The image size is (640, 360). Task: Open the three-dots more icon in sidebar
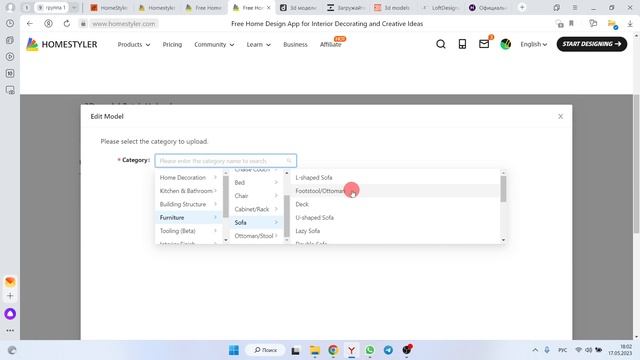[10, 330]
